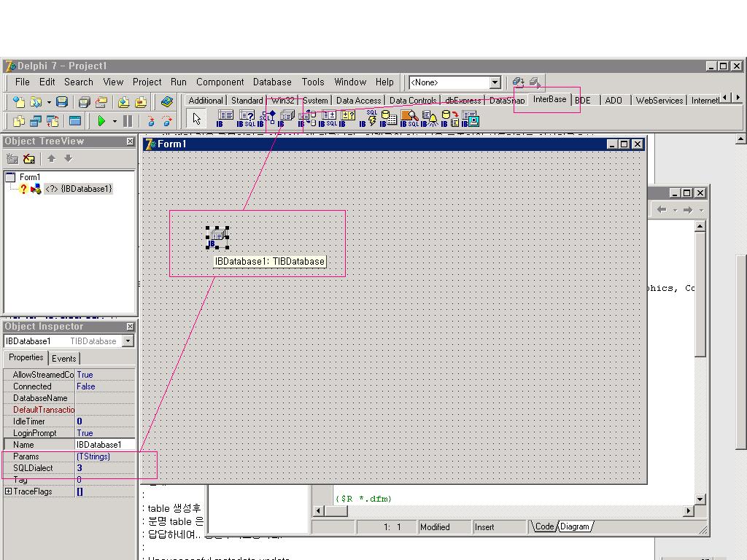Click the Params (TStrings) value

(105, 456)
